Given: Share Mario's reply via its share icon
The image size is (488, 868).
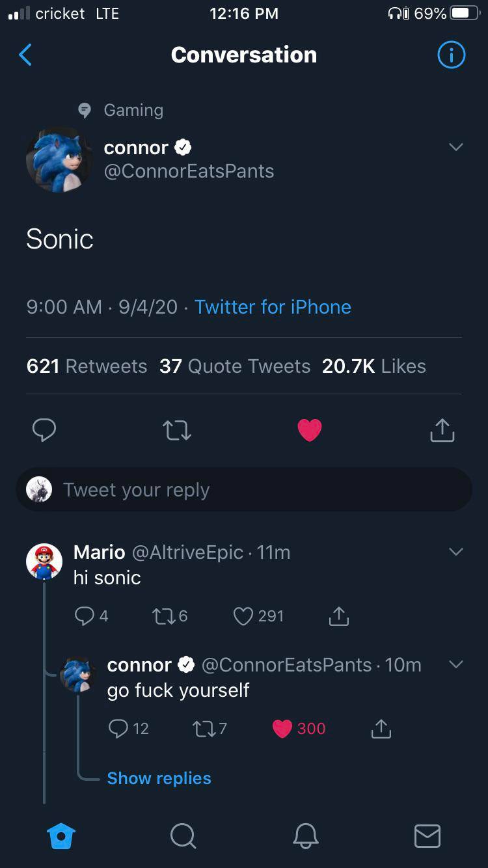Looking at the screenshot, I should point(338,616).
